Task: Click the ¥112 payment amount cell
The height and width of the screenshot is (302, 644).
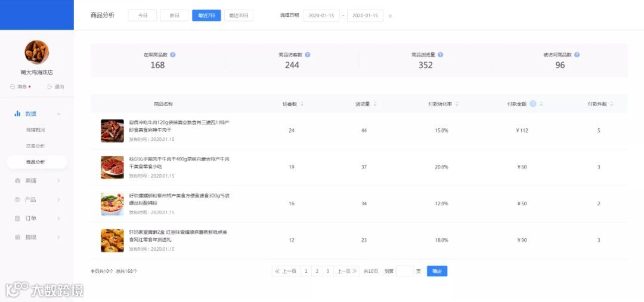Action: 522,131
